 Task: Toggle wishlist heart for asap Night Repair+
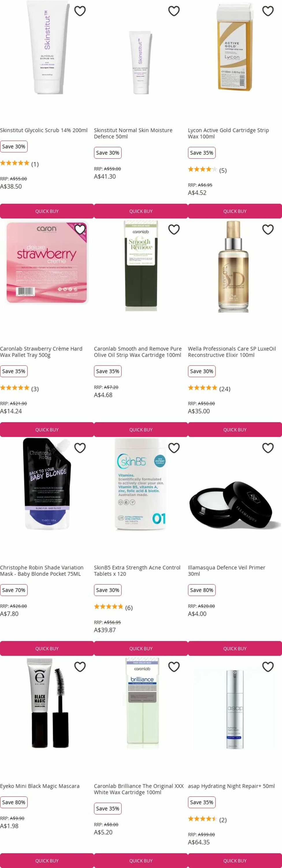[x=268, y=667]
